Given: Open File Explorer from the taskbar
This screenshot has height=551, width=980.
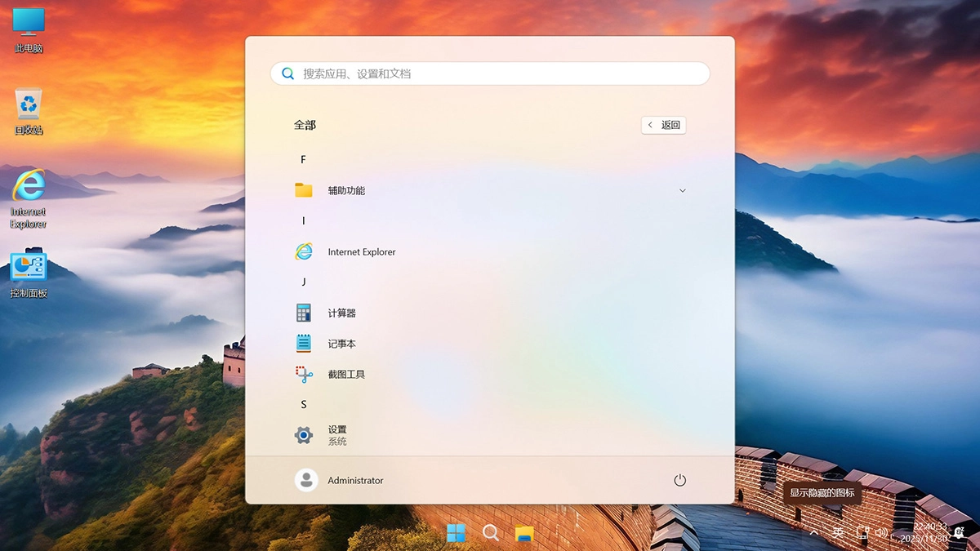Looking at the screenshot, I should (523, 531).
